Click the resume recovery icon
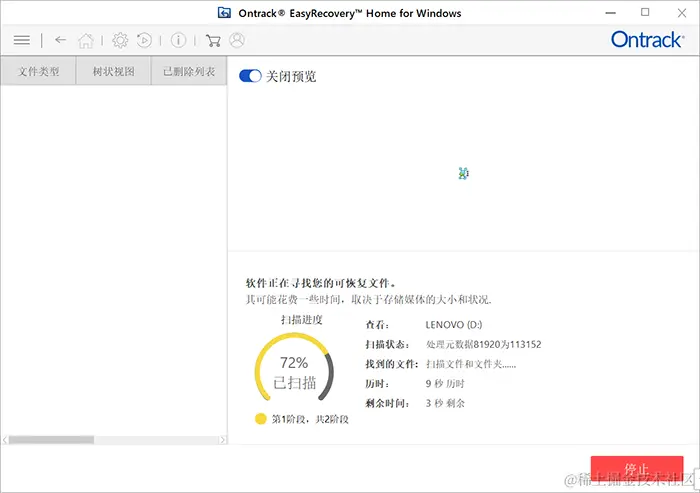The height and width of the screenshot is (493, 700). click(x=144, y=40)
